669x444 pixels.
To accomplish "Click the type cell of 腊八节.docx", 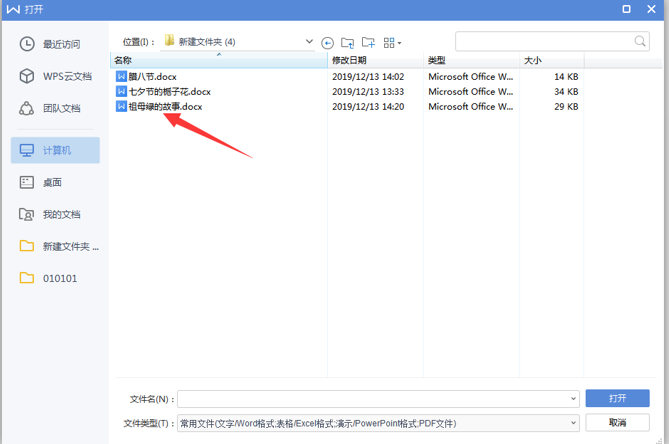I will 471,77.
